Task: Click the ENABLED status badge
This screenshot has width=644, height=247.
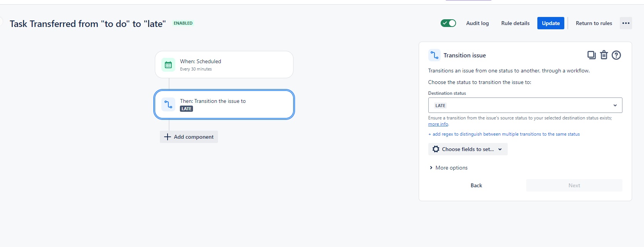Action: pos(183,23)
